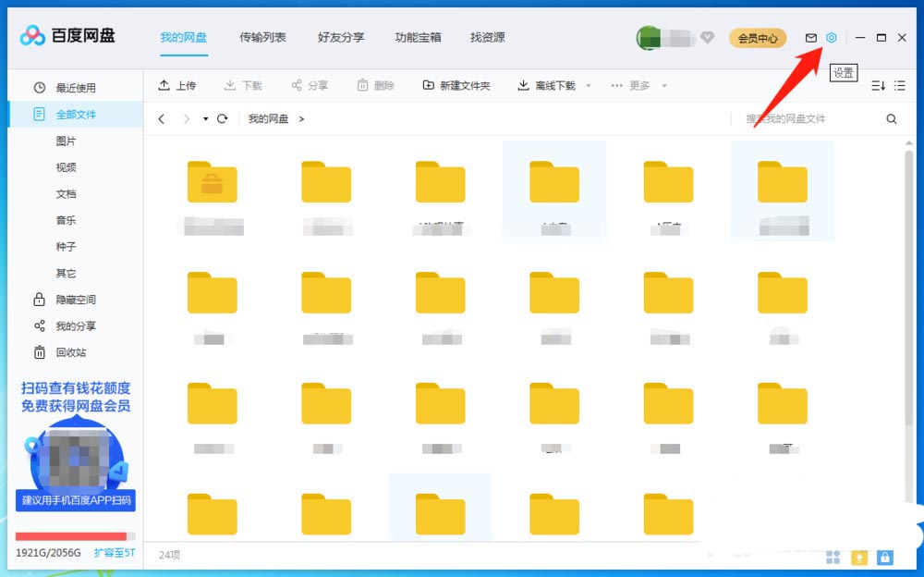Screen dimensions: 924x577
Task: Switch to list view icon
Action: tap(900, 86)
